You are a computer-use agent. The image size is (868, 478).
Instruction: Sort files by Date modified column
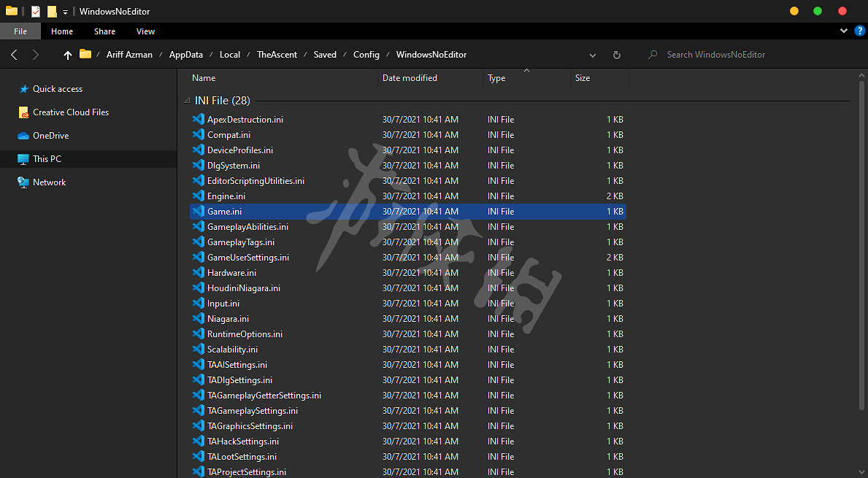[410, 78]
